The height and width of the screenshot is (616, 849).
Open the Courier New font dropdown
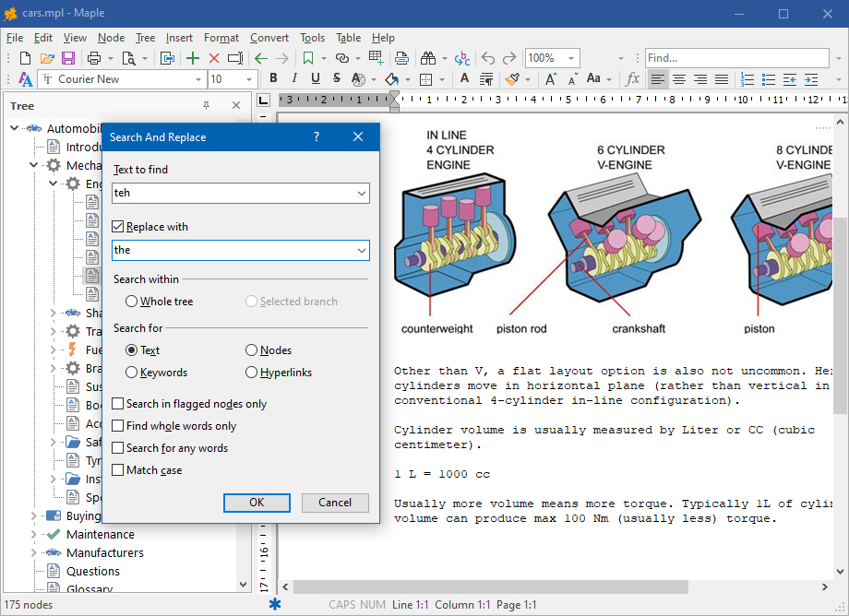[x=198, y=79]
